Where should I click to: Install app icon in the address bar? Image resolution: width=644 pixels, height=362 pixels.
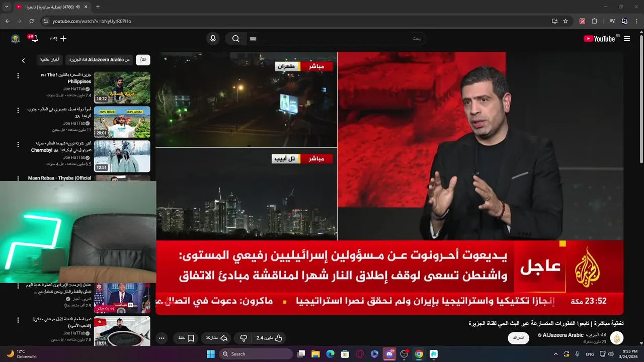pyautogui.click(x=554, y=21)
